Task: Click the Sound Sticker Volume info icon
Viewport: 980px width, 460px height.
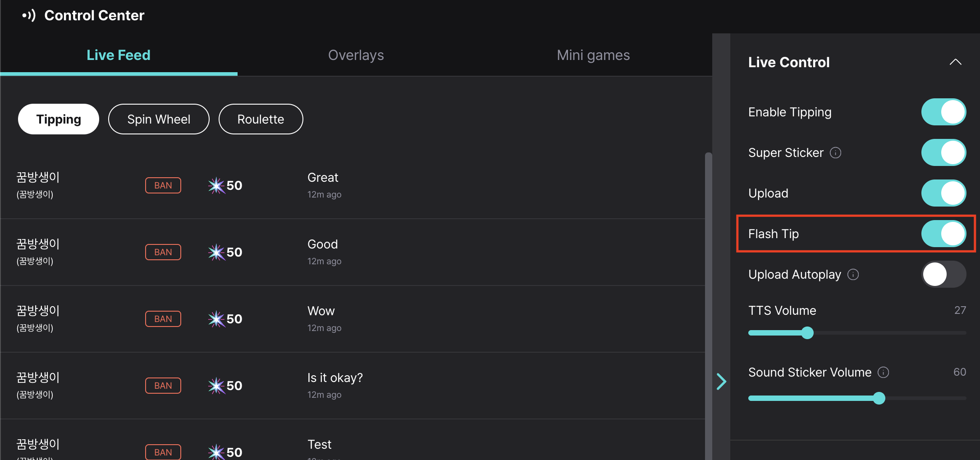Action: (883, 373)
